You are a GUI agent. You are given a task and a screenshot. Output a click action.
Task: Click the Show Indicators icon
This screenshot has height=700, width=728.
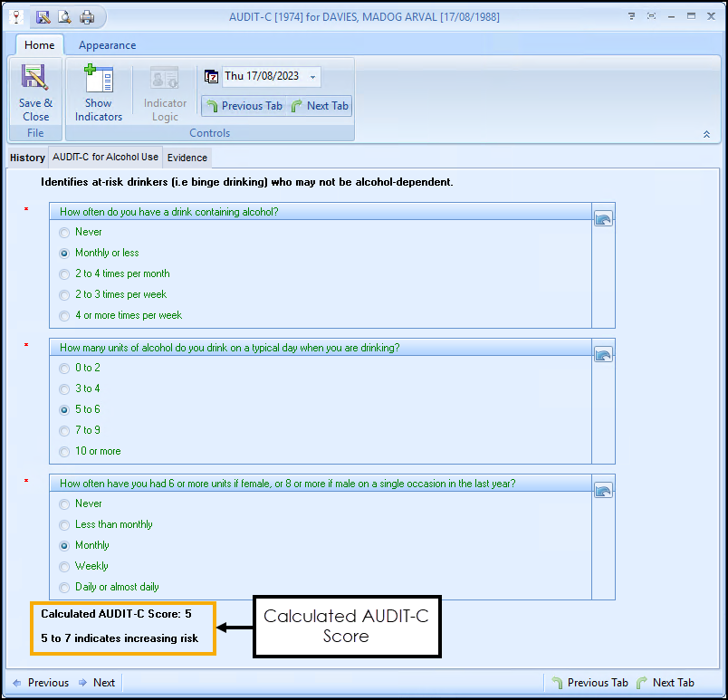coord(98,93)
